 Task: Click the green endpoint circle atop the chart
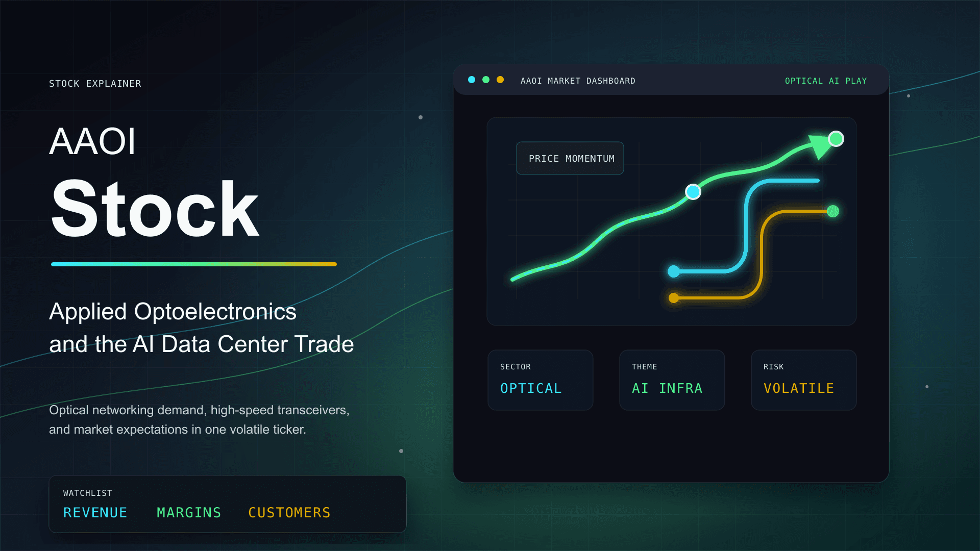point(836,139)
